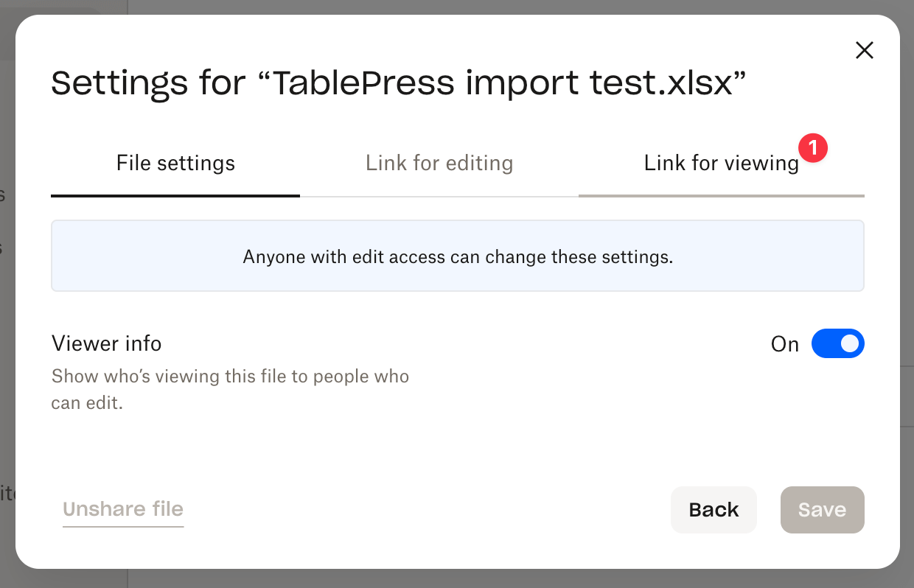This screenshot has height=588, width=914.
Task: Close the settings dialog with the X icon
Action: (864, 50)
